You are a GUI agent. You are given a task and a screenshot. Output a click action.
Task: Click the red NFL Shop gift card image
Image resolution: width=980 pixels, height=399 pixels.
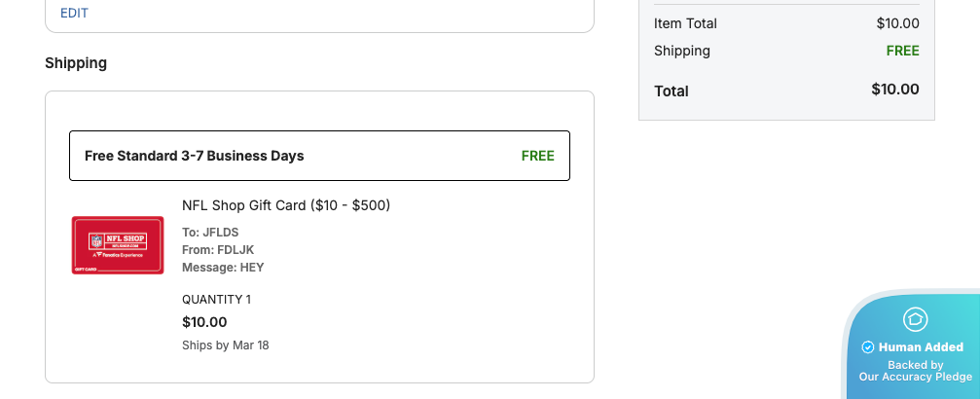point(118,245)
